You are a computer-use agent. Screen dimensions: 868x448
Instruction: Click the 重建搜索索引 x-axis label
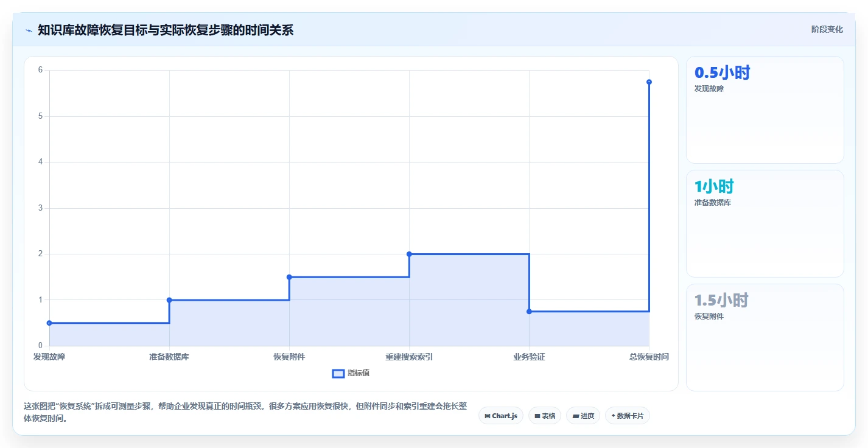point(409,357)
